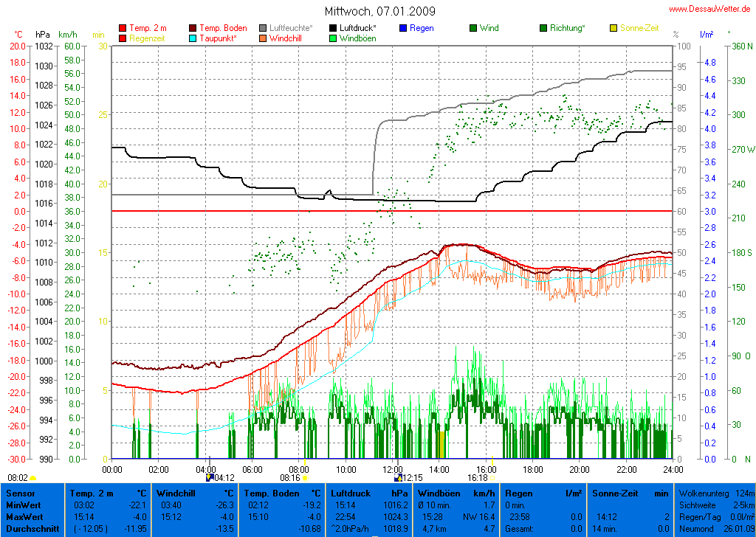This screenshot has height=537, width=756.
Task: Click the Richtung legend label
Action: (567, 29)
